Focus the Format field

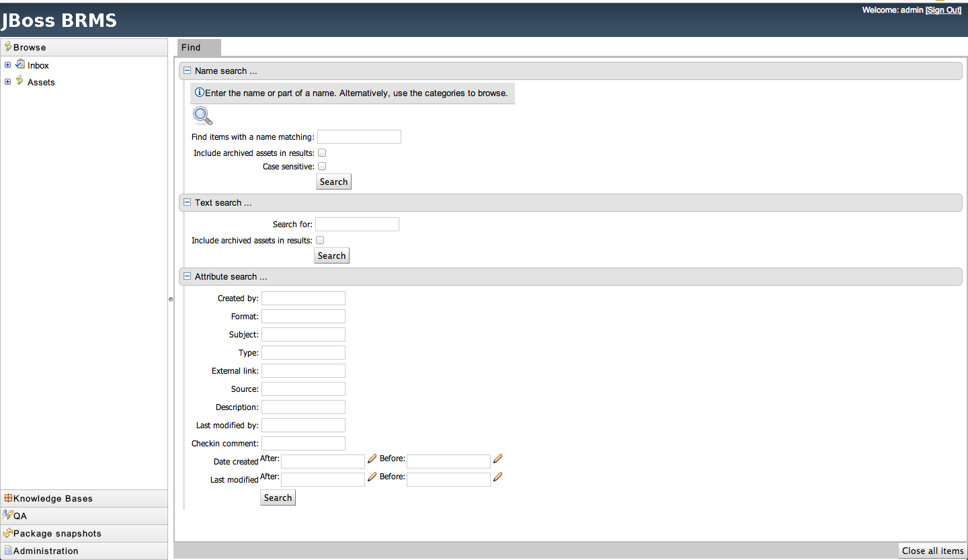coord(303,317)
